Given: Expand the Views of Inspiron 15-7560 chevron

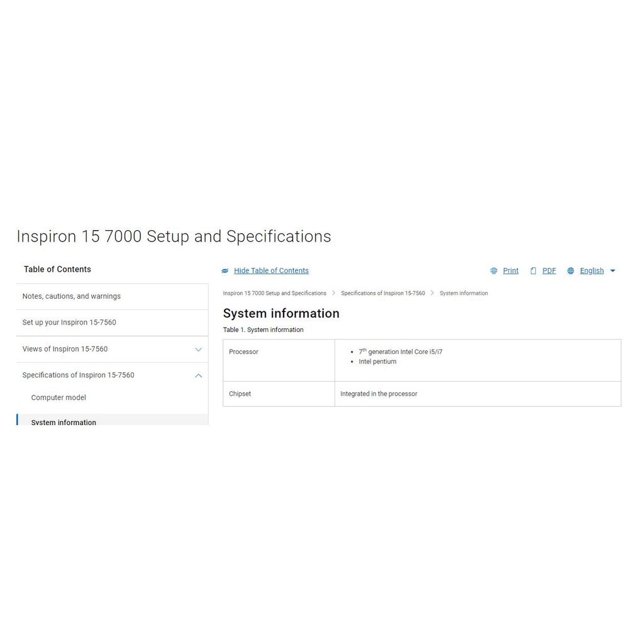Looking at the screenshot, I should coord(198,350).
